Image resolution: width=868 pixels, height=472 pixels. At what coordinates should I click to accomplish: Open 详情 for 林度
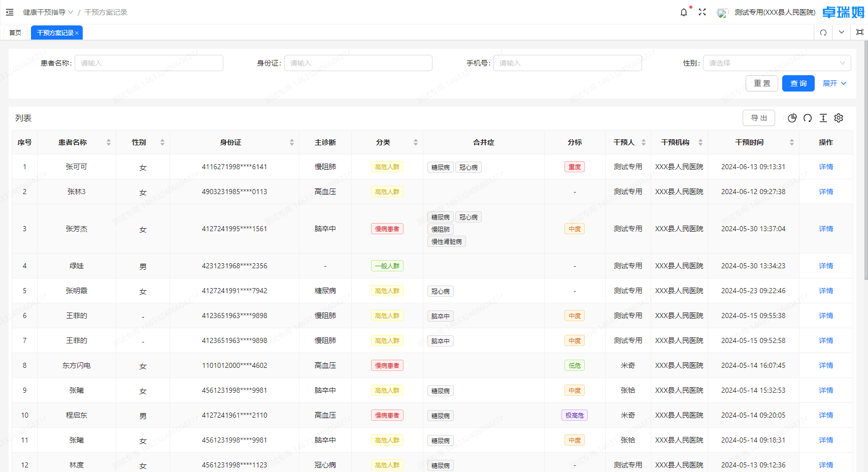pyautogui.click(x=826, y=465)
